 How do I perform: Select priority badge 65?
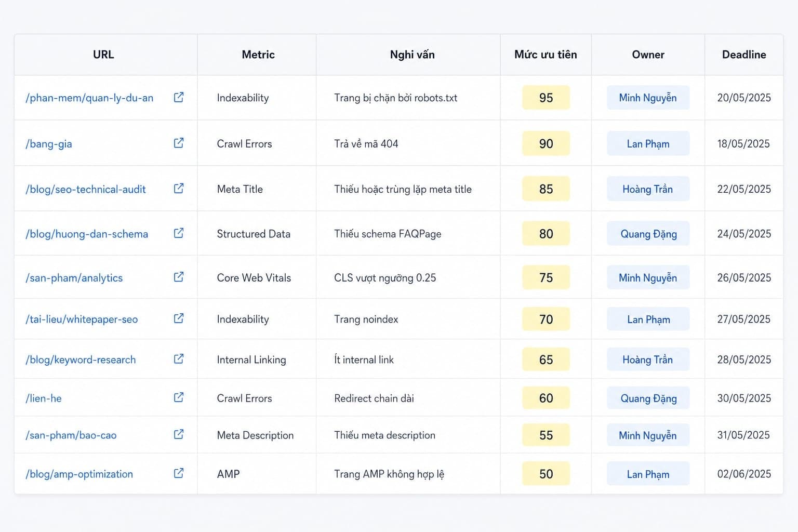(546, 360)
